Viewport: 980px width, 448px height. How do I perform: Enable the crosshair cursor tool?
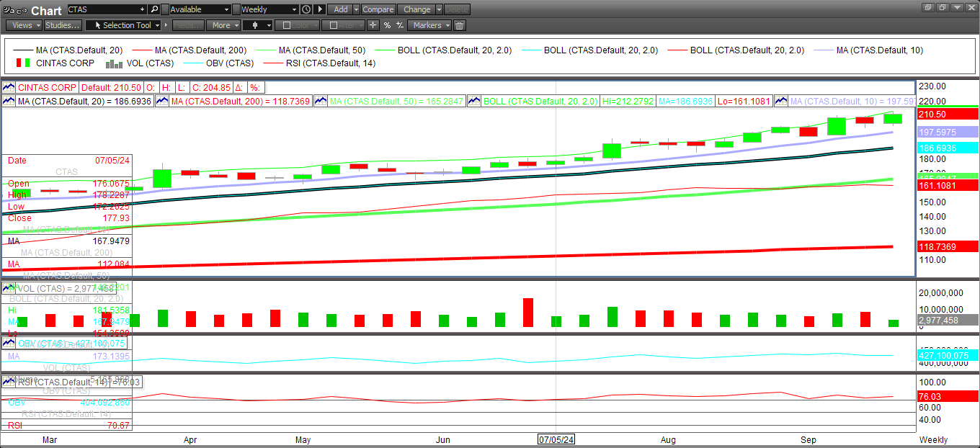click(x=373, y=25)
